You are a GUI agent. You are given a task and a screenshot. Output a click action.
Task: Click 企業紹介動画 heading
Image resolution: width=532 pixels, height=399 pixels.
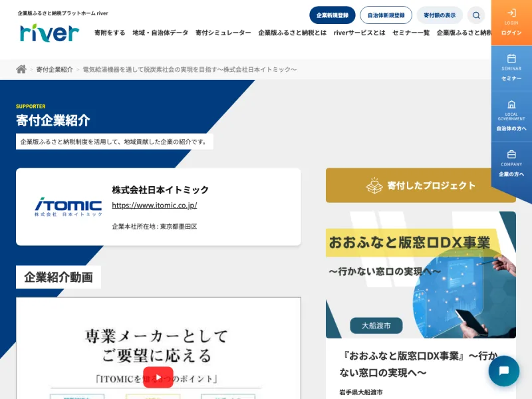point(59,277)
